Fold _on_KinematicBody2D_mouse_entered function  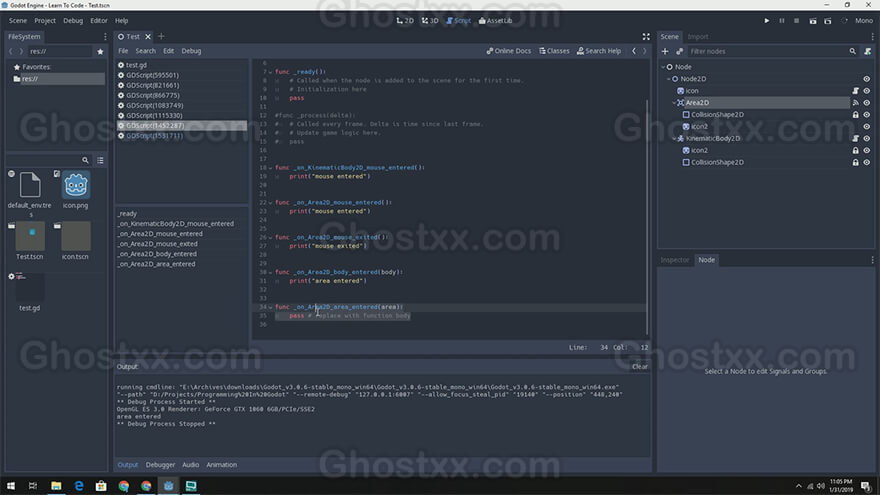point(271,168)
